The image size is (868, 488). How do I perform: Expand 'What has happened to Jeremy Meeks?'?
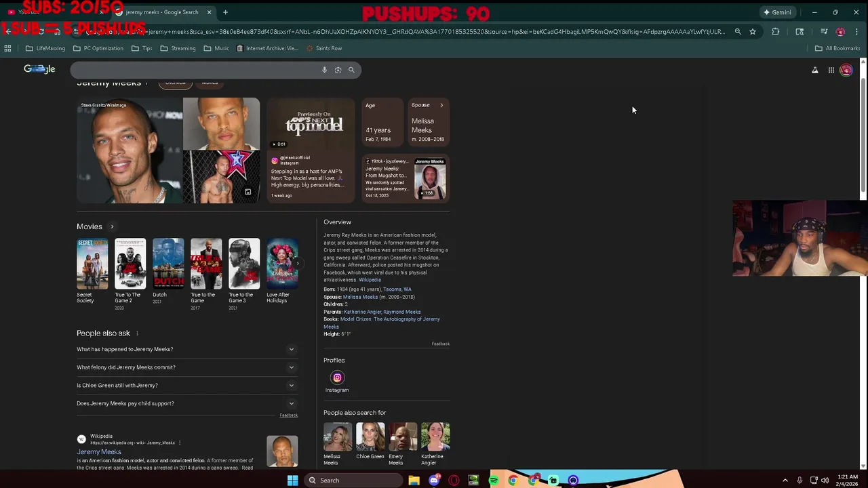186,349
